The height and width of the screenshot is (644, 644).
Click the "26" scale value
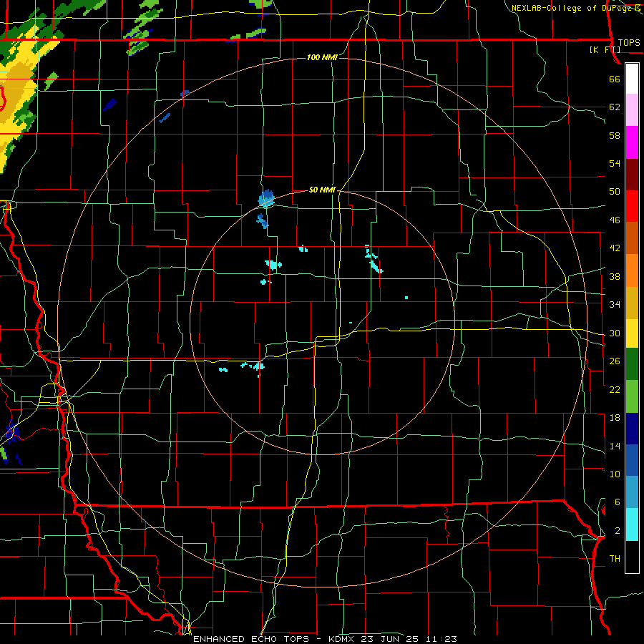[x=615, y=361]
